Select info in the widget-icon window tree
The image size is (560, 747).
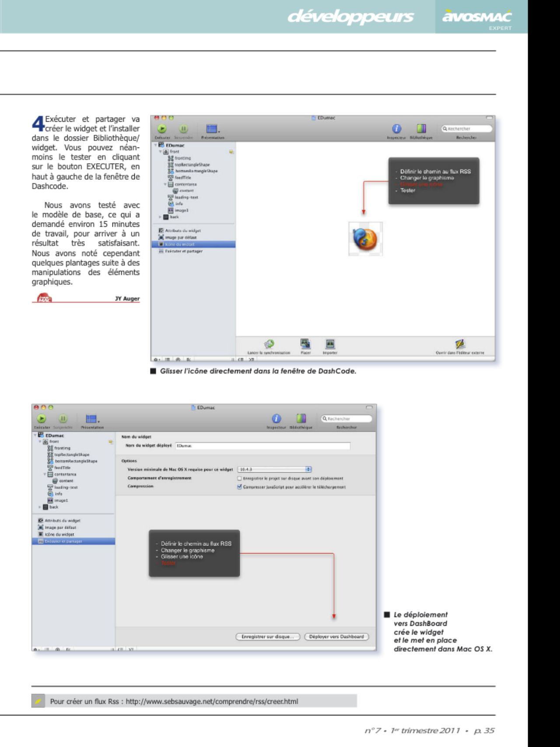[x=176, y=204]
